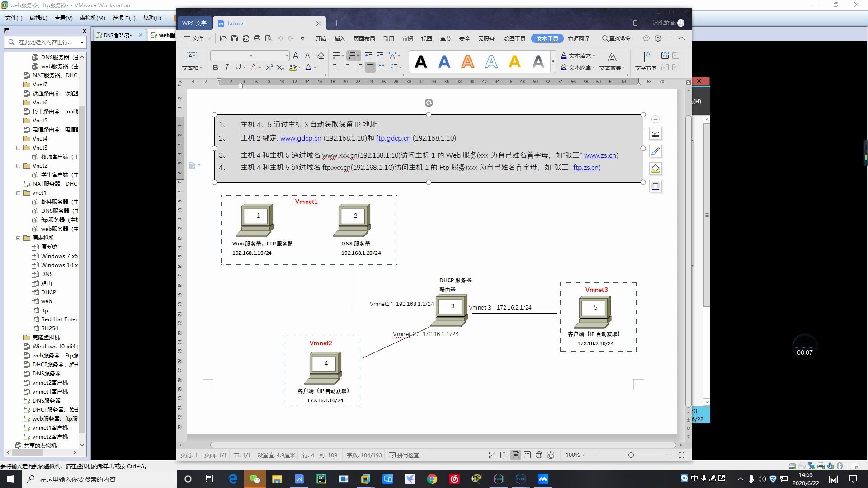The height and width of the screenshot is (488, 868).
Task: Click the text direction (文字方向) button
Action: coord(646,61)
